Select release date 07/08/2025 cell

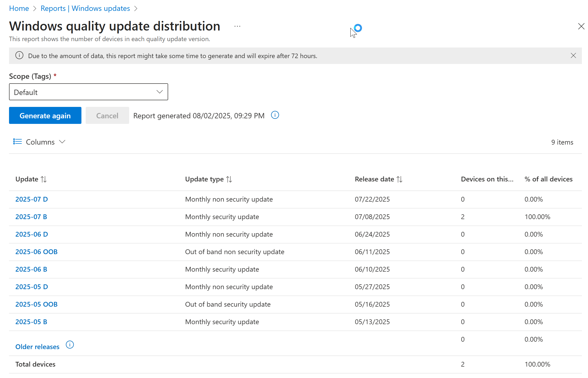(372, 217)
